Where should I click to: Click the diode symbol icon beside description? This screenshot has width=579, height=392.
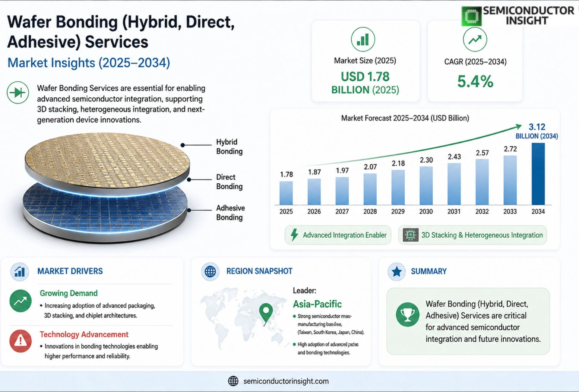[18, 93]
